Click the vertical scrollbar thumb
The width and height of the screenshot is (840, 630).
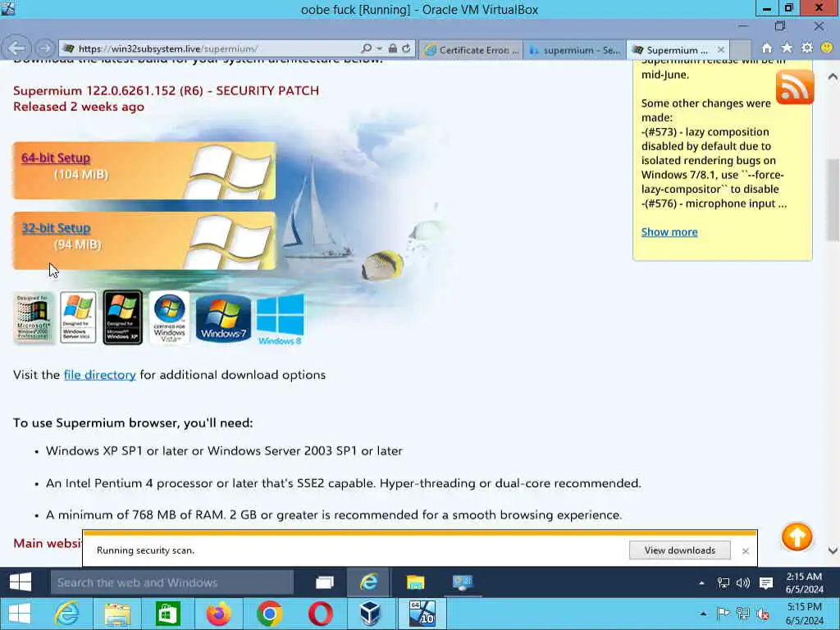(x=833, y=200)
